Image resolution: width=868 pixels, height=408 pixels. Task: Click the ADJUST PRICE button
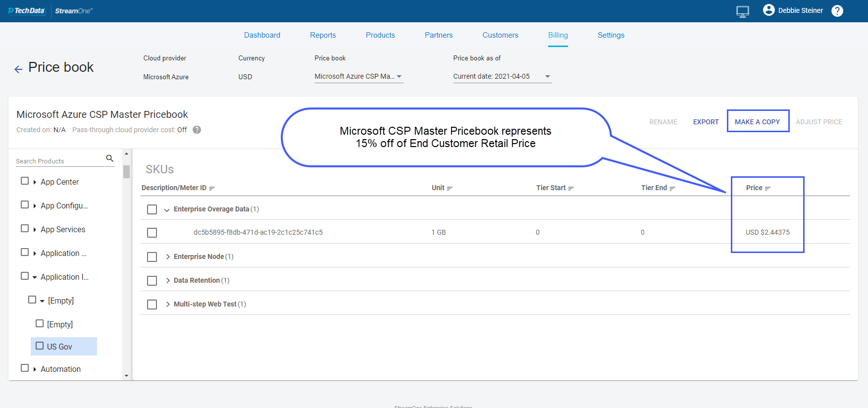818,122
